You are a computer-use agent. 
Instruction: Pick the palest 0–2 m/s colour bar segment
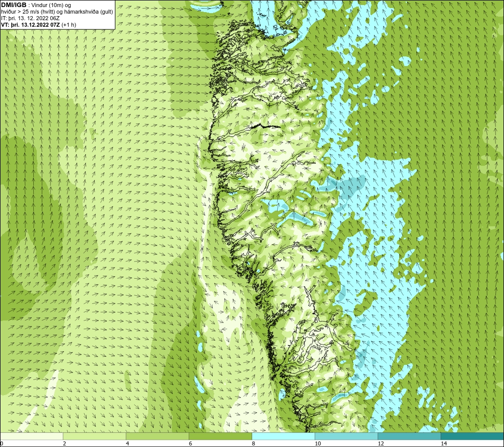pos(31,436)
